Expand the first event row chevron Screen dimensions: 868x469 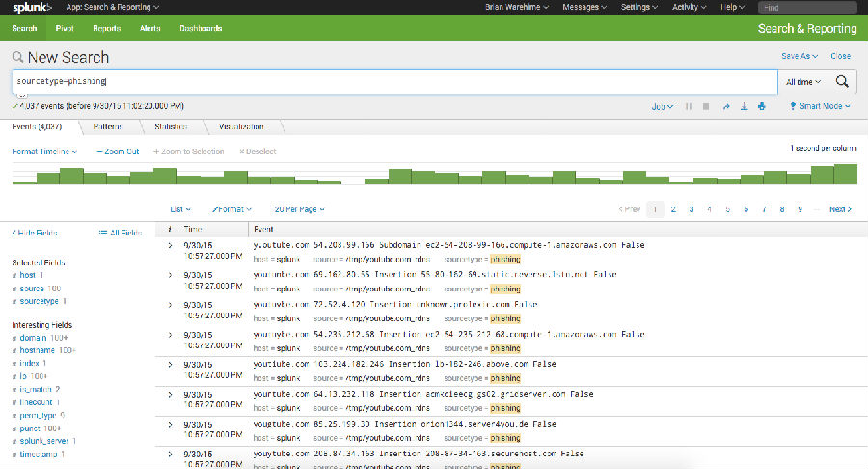pyautogui.click(x=170, y=245)
